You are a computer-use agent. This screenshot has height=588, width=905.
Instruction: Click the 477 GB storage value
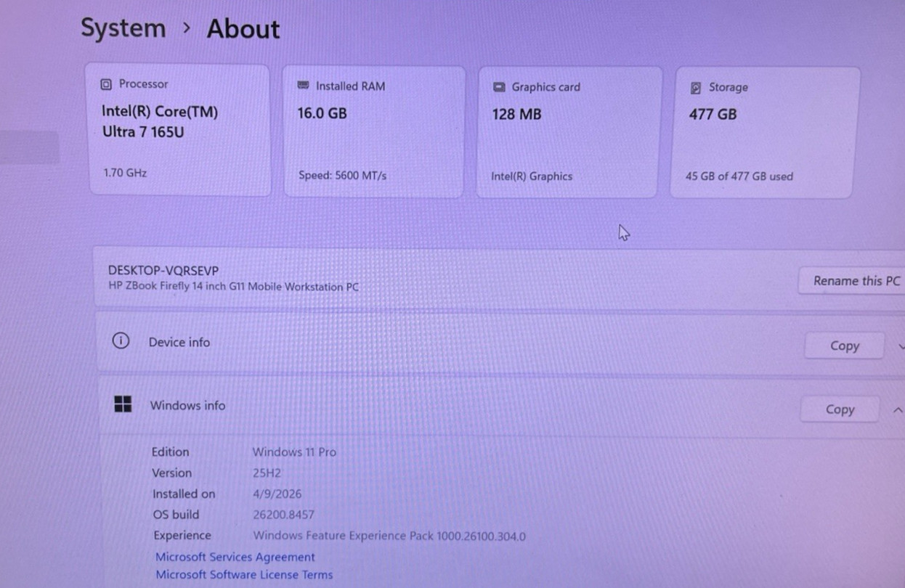click(x=713, y=114)
